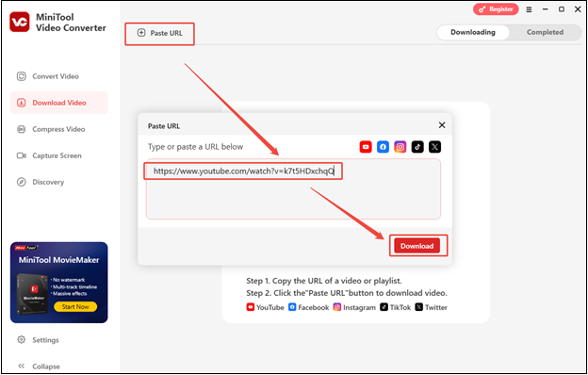Maximize the application window
588x375 pixels.
[562, 9]
